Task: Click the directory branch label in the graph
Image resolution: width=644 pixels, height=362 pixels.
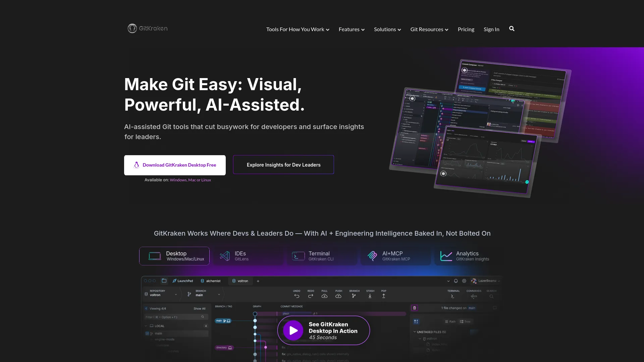Action: (x=224, y=348)
